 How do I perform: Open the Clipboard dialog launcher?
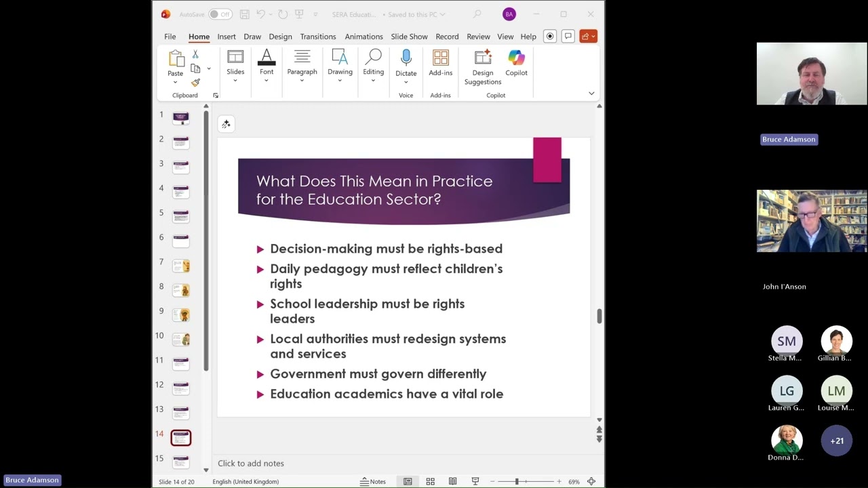click(216, 96)
